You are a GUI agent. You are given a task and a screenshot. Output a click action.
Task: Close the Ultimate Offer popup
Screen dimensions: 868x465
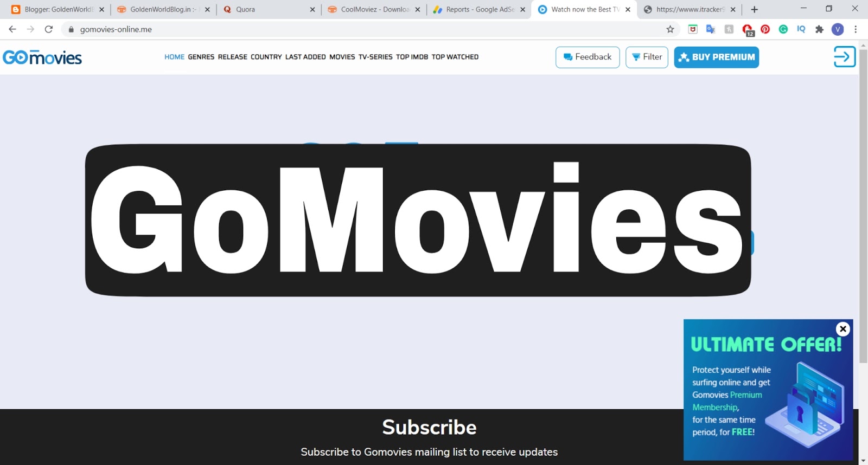click(843, 328)
